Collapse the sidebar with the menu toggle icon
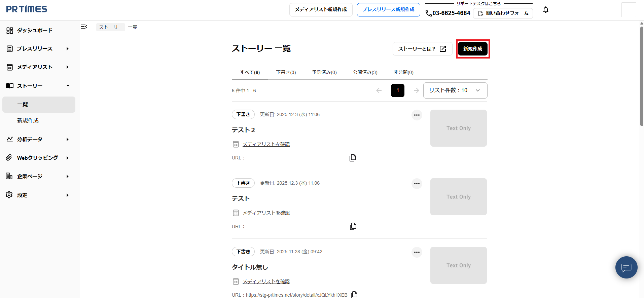 coord(84,27)
